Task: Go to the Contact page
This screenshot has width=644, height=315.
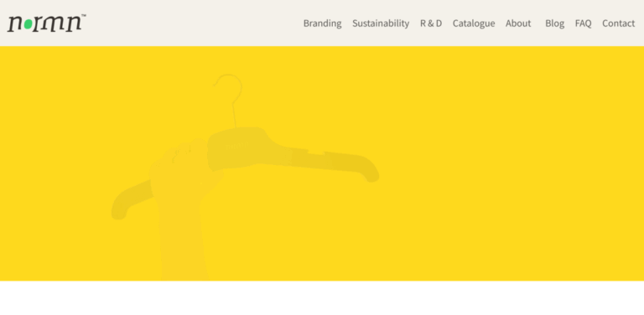Action: coord(618,23)
